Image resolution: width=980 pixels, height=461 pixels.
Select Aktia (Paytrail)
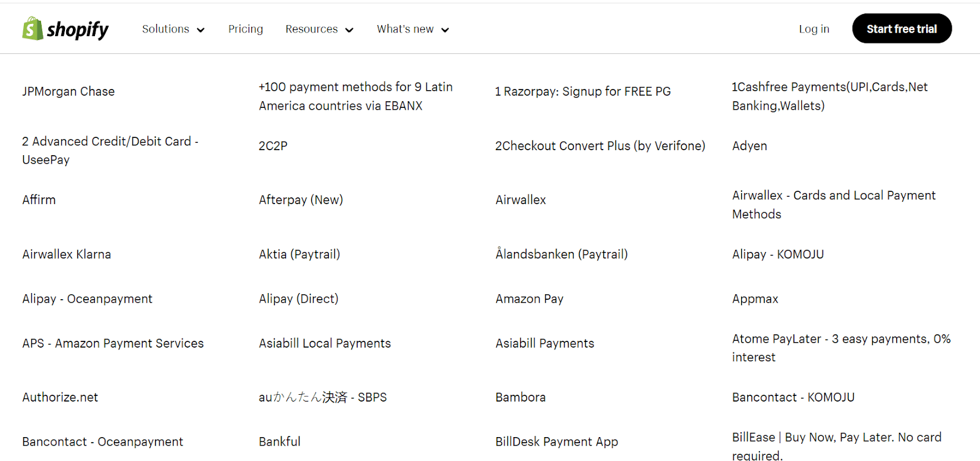300,254
